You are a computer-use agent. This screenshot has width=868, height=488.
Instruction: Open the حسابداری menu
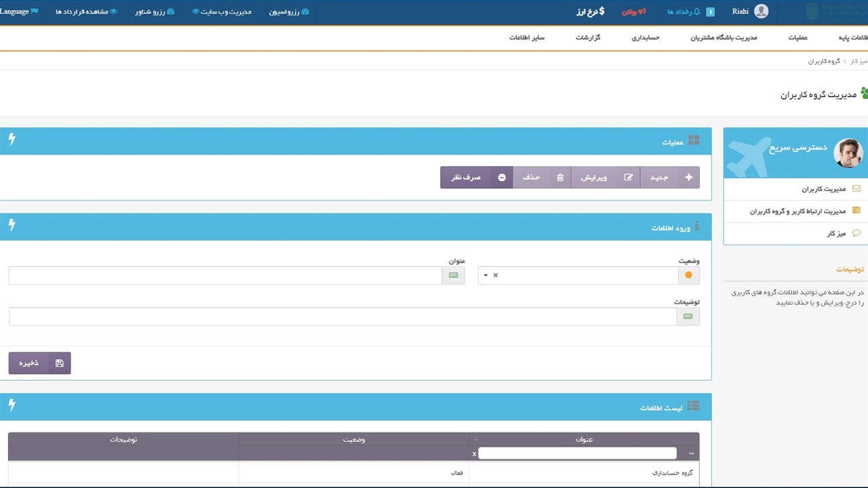[646, 37]
